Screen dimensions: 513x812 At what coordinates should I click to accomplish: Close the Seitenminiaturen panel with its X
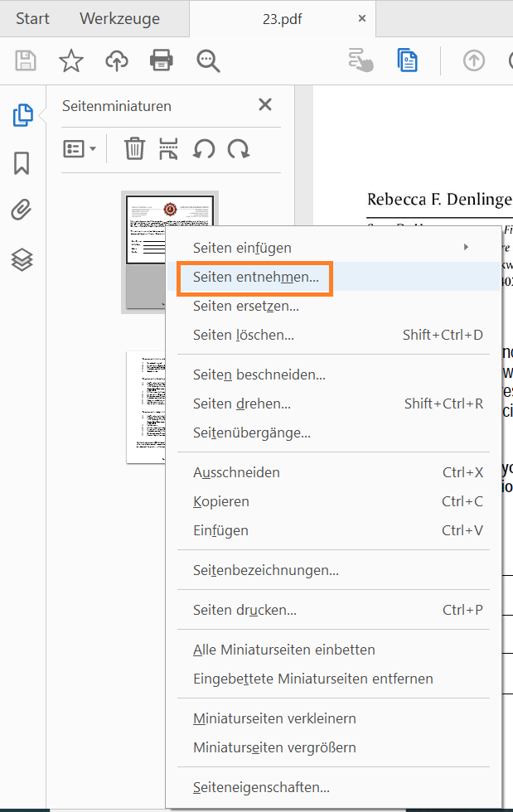264,104
